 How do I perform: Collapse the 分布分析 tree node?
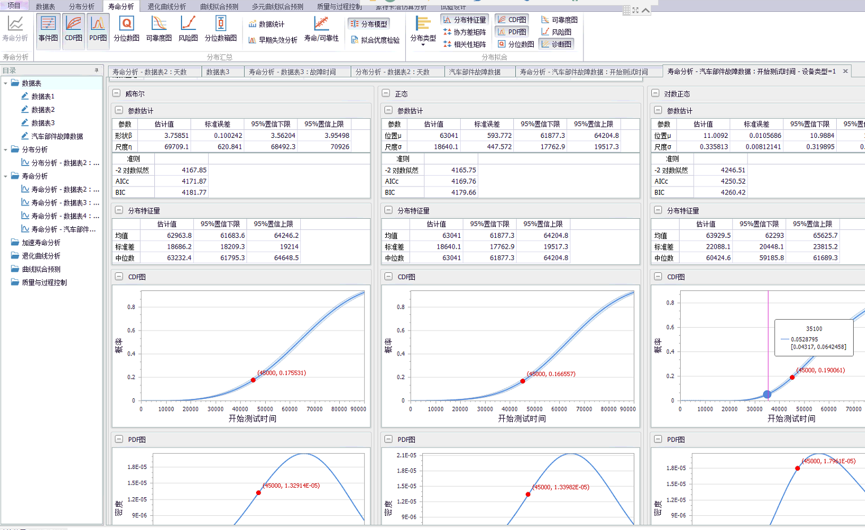[x=6, y=149]
